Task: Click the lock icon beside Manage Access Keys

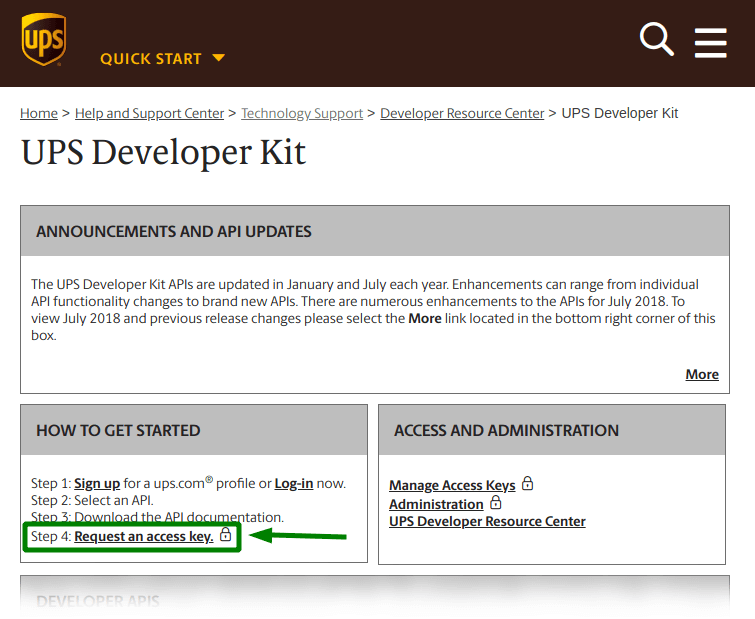Action: point(528,483)
